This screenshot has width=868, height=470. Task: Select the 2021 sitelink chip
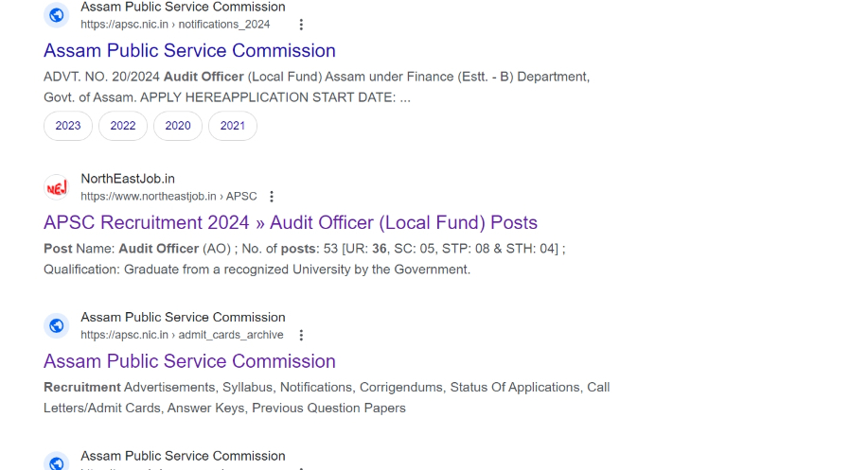233,126
